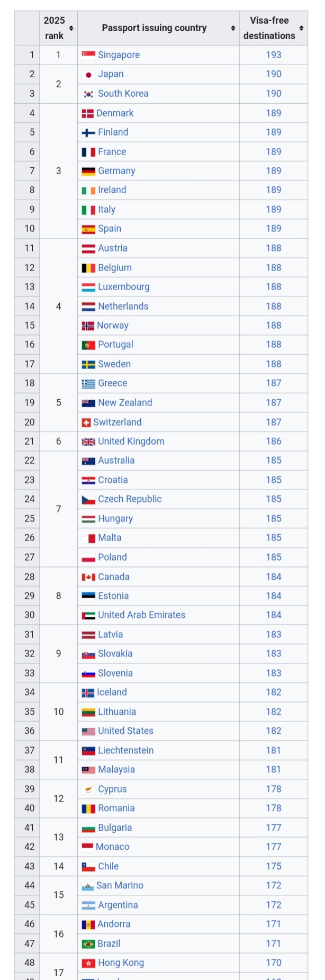Open the Liechtenstein country link
This screenshot has height=980, width=325.
tap(125, 751)
